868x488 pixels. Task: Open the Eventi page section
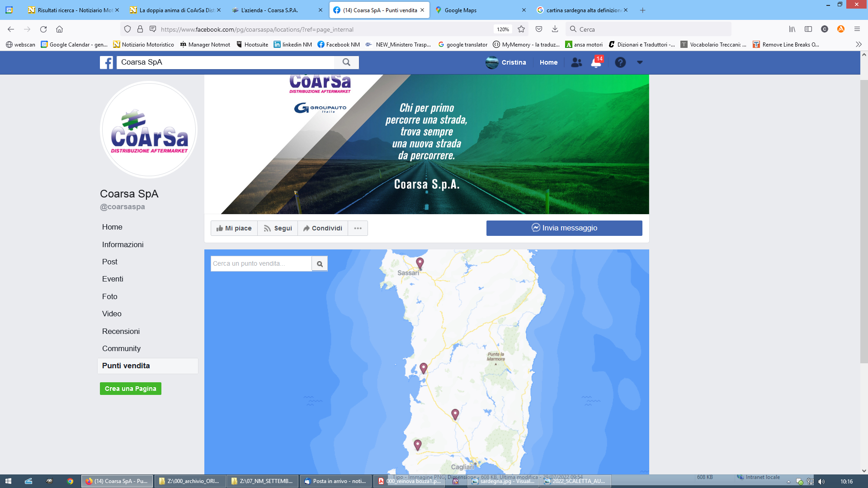point(113,279)
